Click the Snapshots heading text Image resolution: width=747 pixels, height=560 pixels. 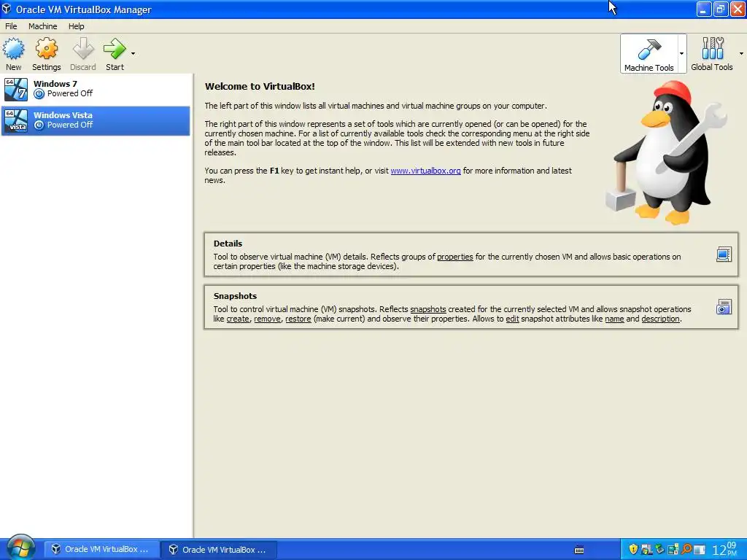coord(235,296)
